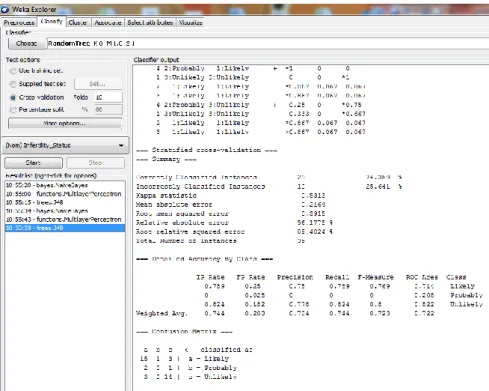Switch to the Preprocess tab
Image resolution: width=489 pixels, height=391 pixels.
coord(19,23)
